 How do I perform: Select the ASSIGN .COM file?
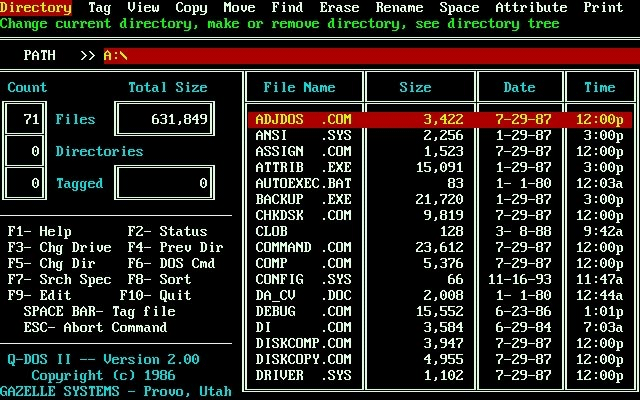440,151
